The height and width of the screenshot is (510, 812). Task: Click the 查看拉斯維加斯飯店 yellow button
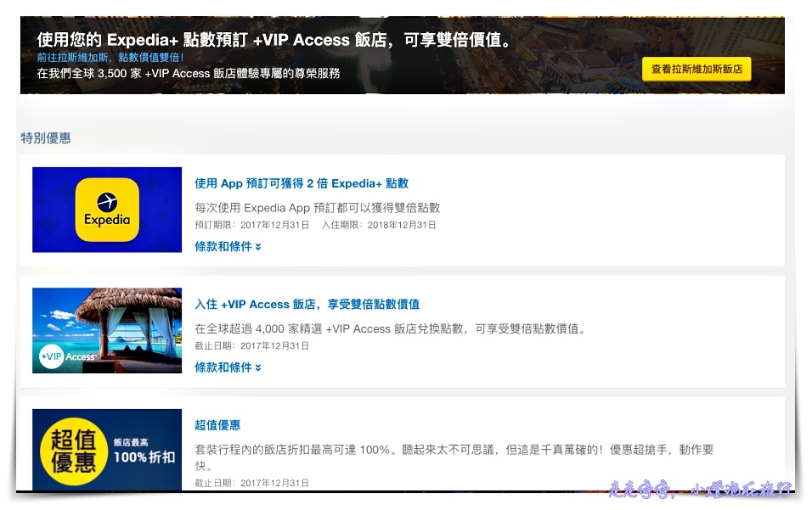tap(696, 69)
